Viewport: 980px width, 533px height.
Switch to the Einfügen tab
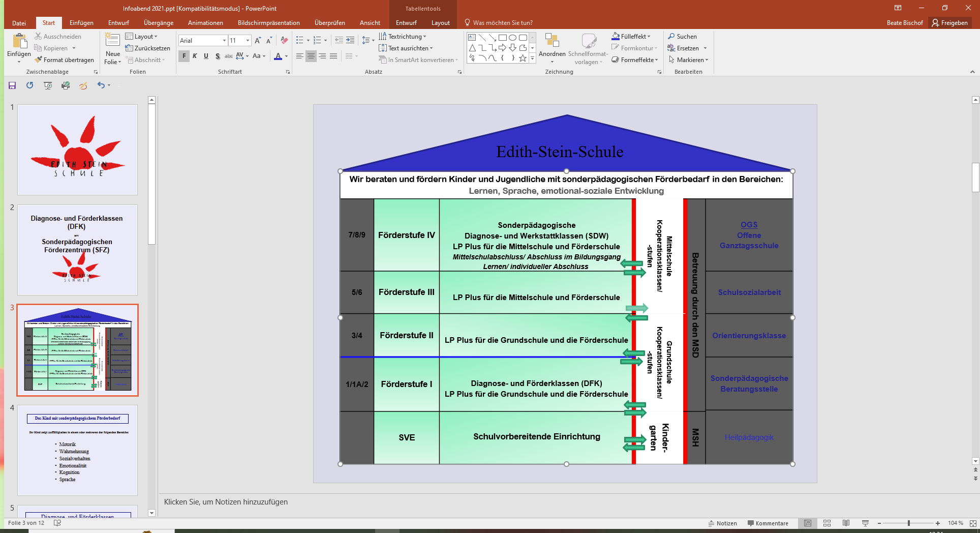click(x=81, y=23)
